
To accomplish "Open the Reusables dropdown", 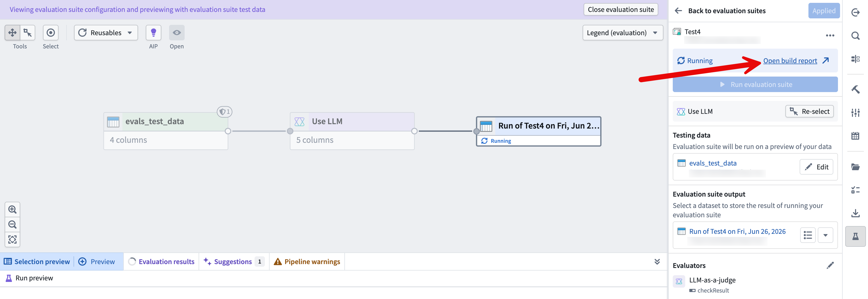I will tap(106, 33).
